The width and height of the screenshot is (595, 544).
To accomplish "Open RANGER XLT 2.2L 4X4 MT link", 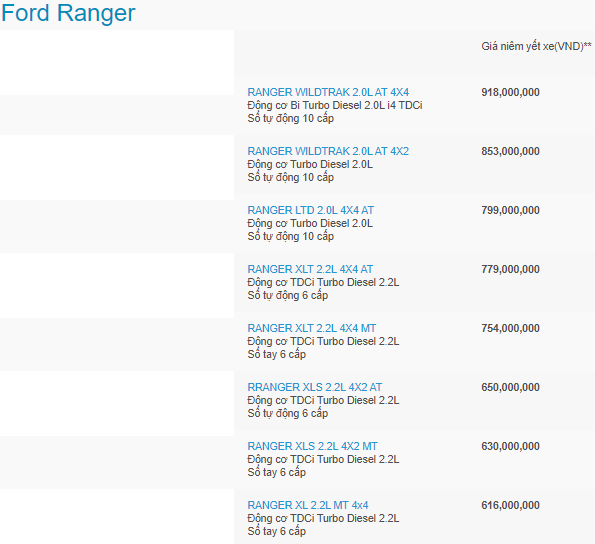I will tap(312, 328).
